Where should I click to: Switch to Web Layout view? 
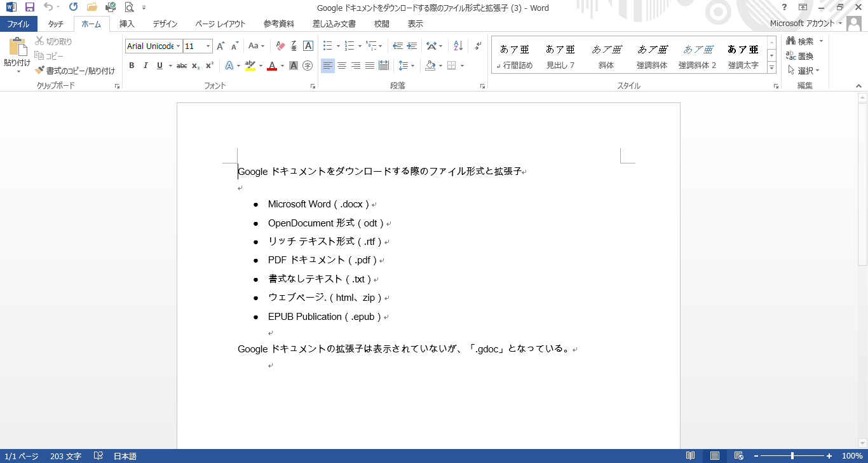(738, 456)
